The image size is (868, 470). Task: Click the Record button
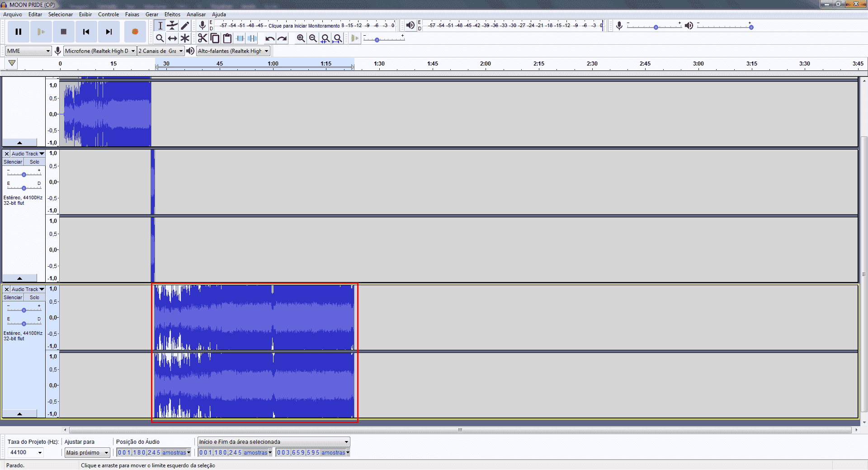click(x=135, y=32)
